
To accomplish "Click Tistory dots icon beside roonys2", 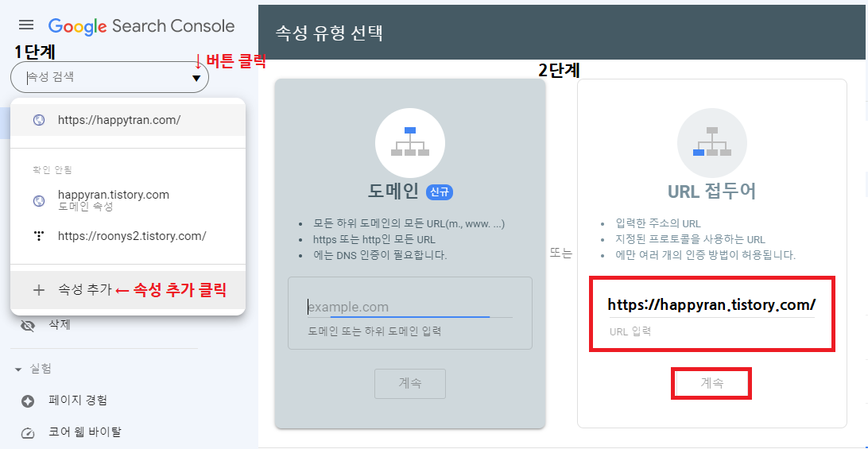I will click(39, 236).
